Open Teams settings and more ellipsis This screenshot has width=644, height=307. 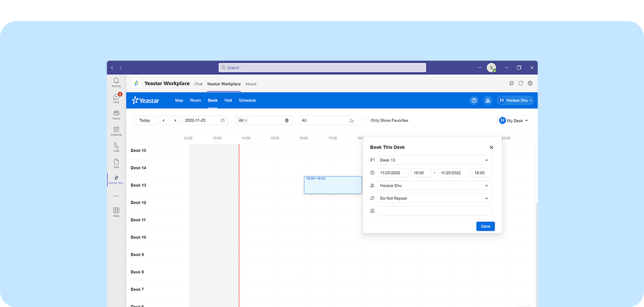point(480,68)
